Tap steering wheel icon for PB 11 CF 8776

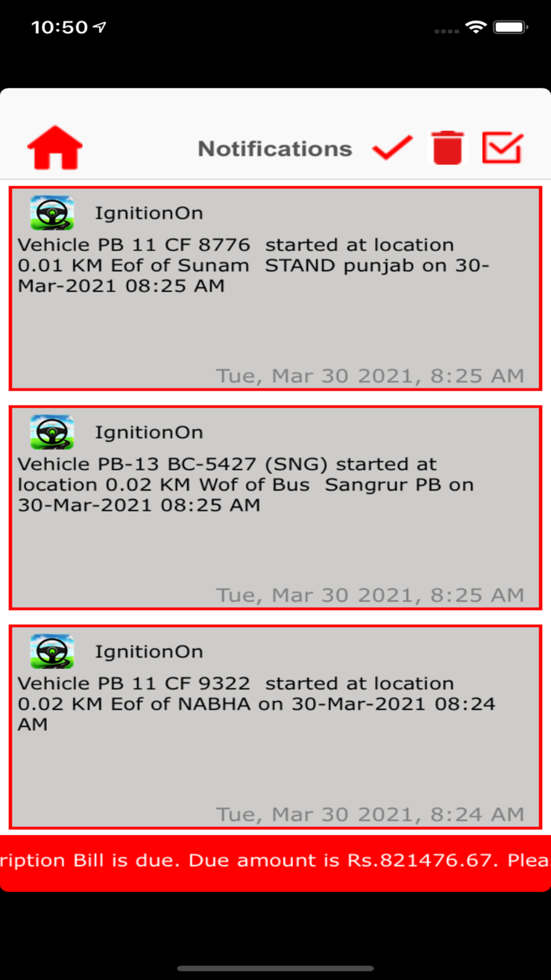point(52,213)
